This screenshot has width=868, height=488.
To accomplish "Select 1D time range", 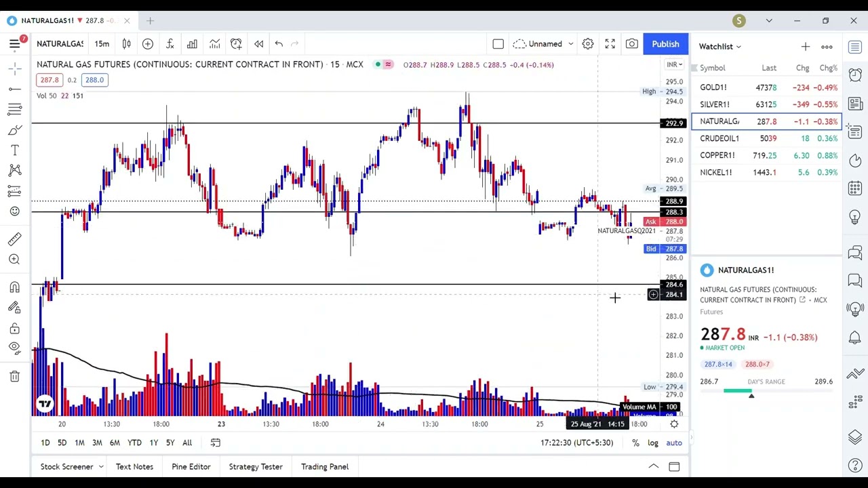I will 45,443.
